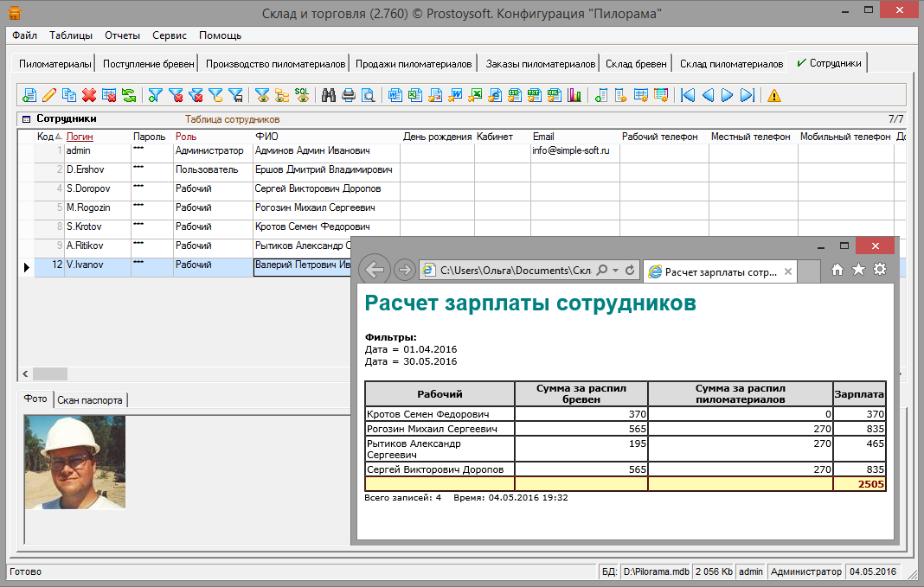Screen dimensions: 924x587
Task: Open the Скан паспорта tab
Action: [91, 399]
